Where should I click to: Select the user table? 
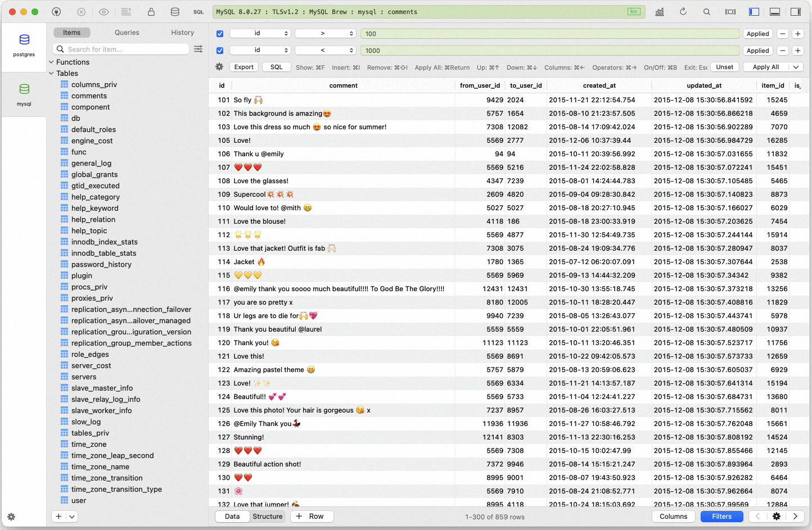(x=79, y=501)
